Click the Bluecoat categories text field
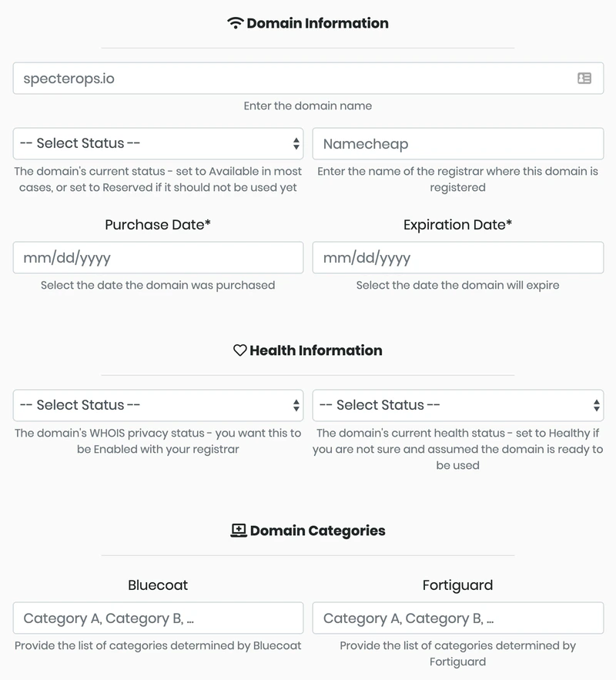Screen dimensions: 616x680 (x=158, y=618)
